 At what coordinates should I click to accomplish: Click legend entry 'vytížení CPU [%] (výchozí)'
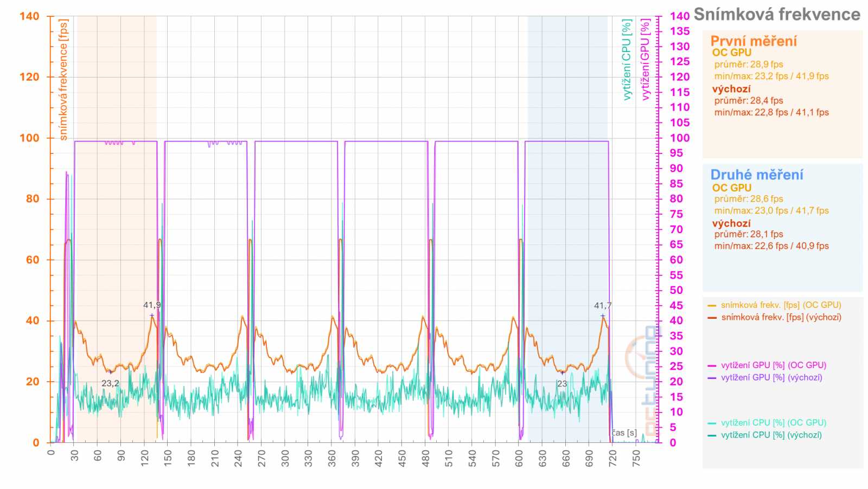(x=771, y=435)
